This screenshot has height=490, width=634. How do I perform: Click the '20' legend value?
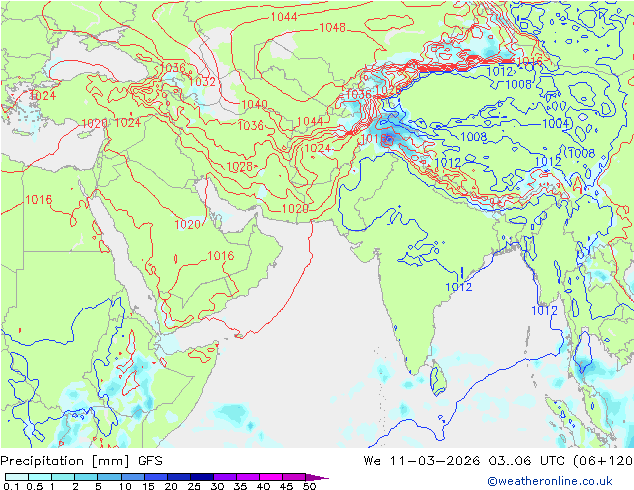point(171,486)
